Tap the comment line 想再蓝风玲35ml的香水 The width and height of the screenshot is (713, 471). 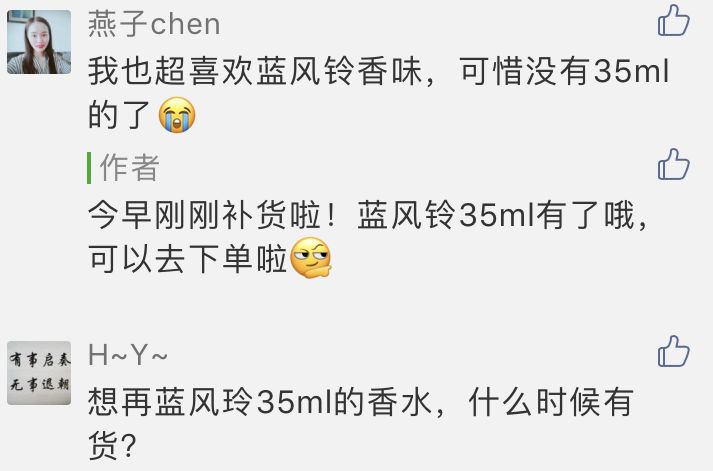[x=361, y=402]
